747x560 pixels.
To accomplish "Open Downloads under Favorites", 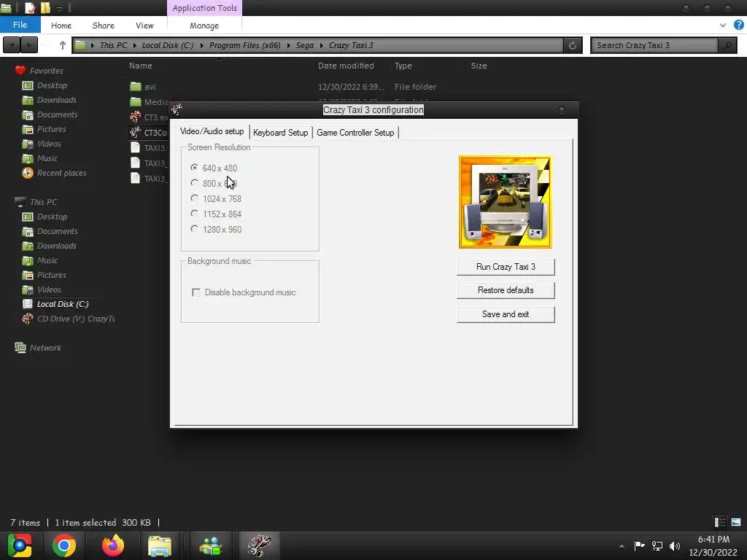I will pyautogui.click(x=56, y=100).
